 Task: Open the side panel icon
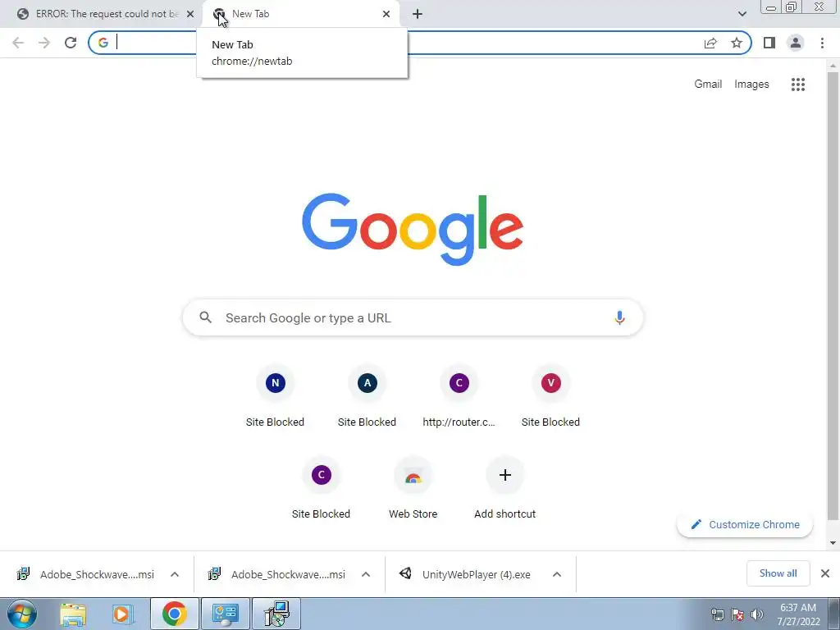[x=769, y=43]
